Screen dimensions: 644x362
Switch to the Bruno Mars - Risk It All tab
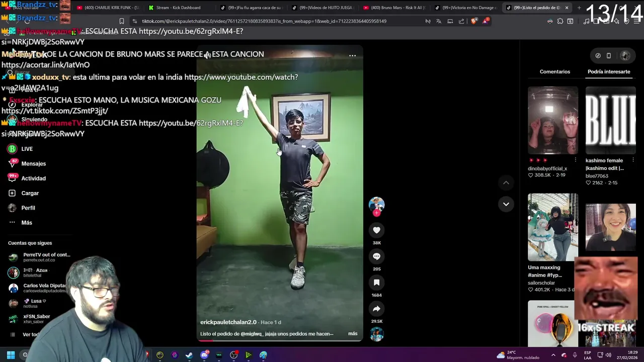395,8
